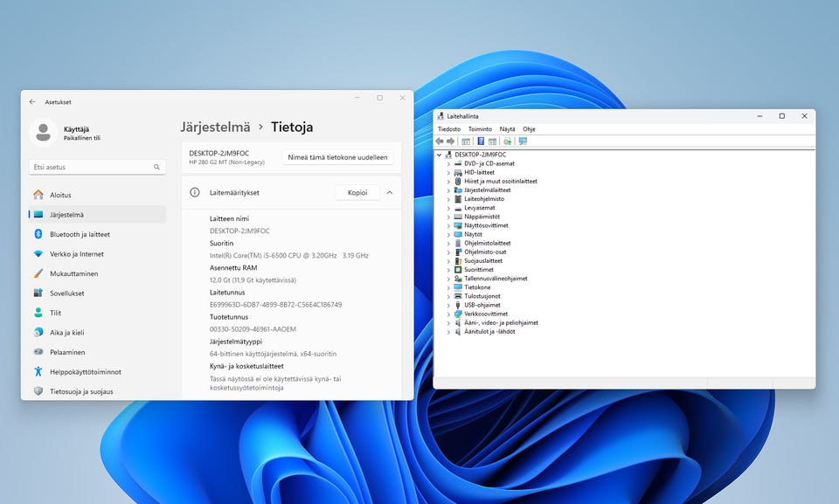Collapse the Laitemääritykset section chevron
839x504 pixels.
(x=390, y=192)
